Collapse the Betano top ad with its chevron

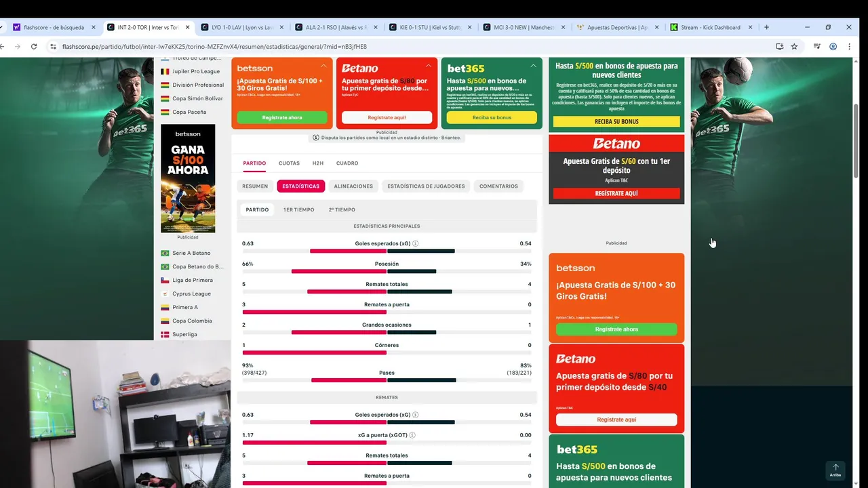click(429, 66)
